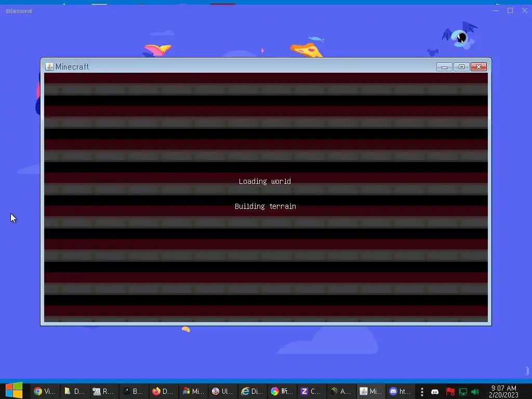Click the Java icon in Minecraft title bar
This screenshot has width=532, height=399.
click(49, 66)
